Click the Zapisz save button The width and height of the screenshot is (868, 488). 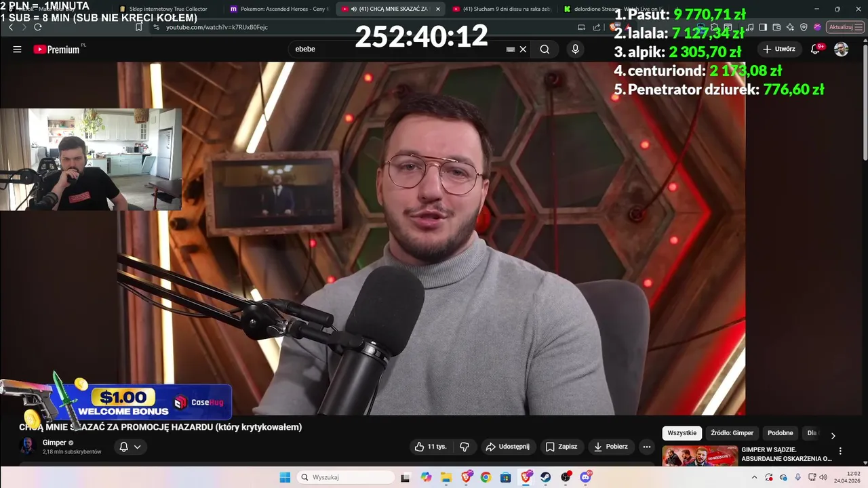(561, 447)
